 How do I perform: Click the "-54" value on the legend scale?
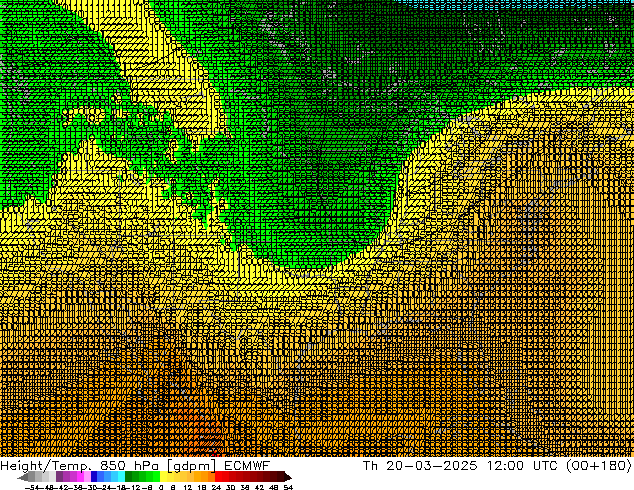(31, 487)
